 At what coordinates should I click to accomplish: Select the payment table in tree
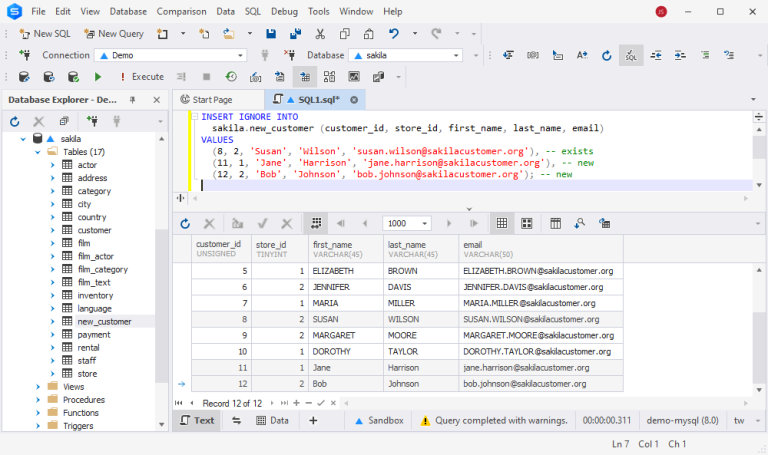94,335
